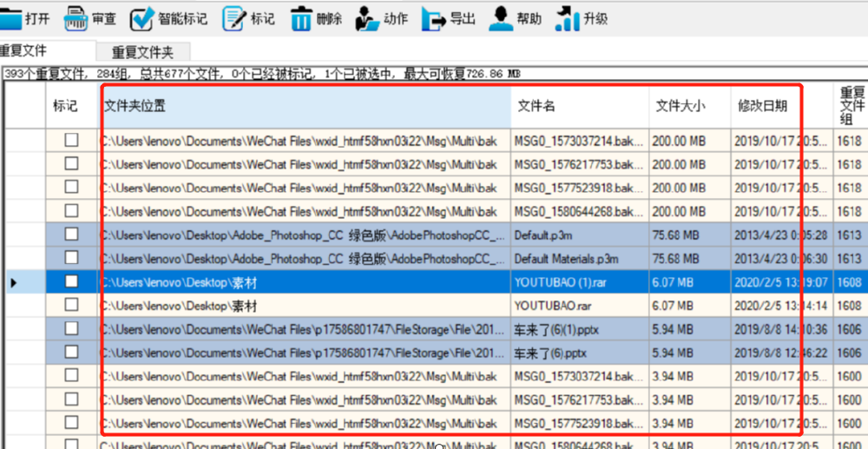Image resolution: width=868 pixels, height=449 pixels.
Task: Check box for 200.00 MB MSG0_1573037214.bak row
Action: pyautogui.click(x=71, y=141)
